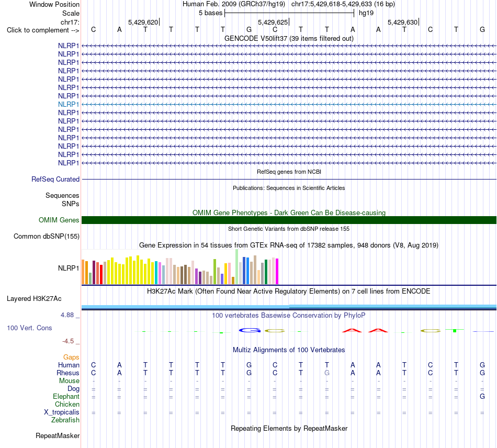Open 'Short Genetic Variants from dbSNP release 155'

289,229
